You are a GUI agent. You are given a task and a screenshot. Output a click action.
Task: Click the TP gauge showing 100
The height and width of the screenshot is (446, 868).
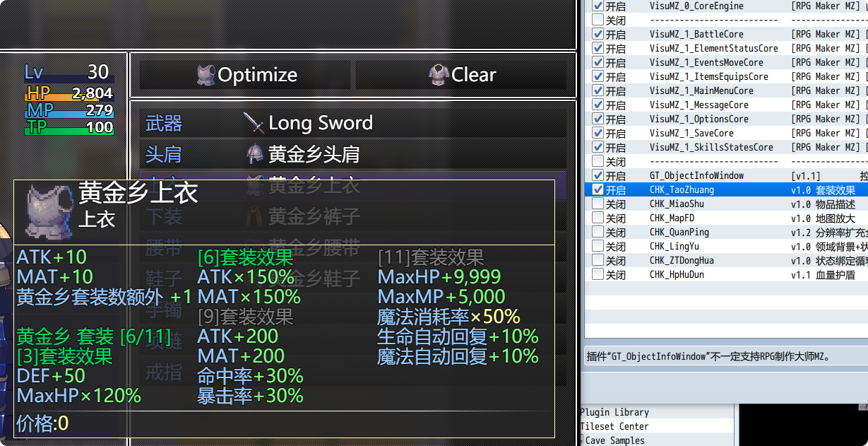pos(69,127)
